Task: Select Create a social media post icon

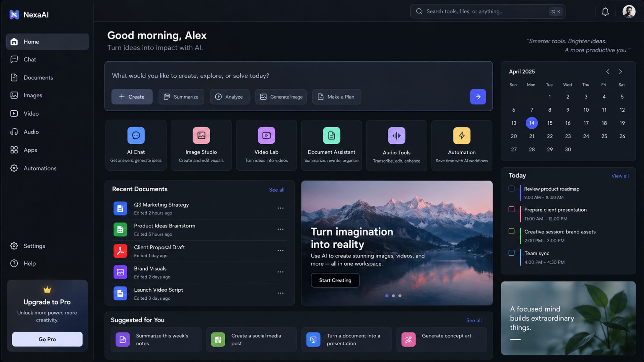Action: [x=218, y=340]
